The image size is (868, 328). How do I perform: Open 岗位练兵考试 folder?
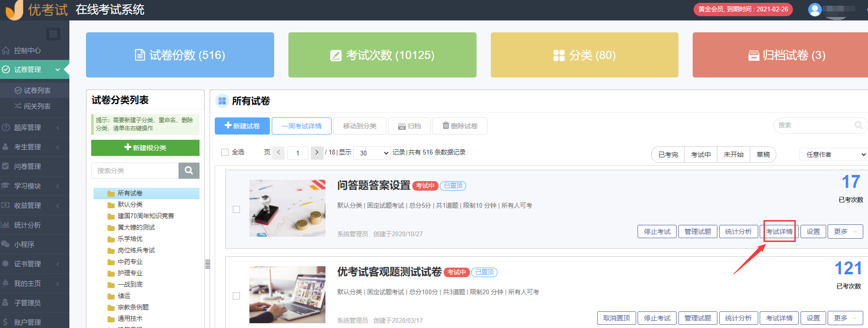click(x=131, y=250)
